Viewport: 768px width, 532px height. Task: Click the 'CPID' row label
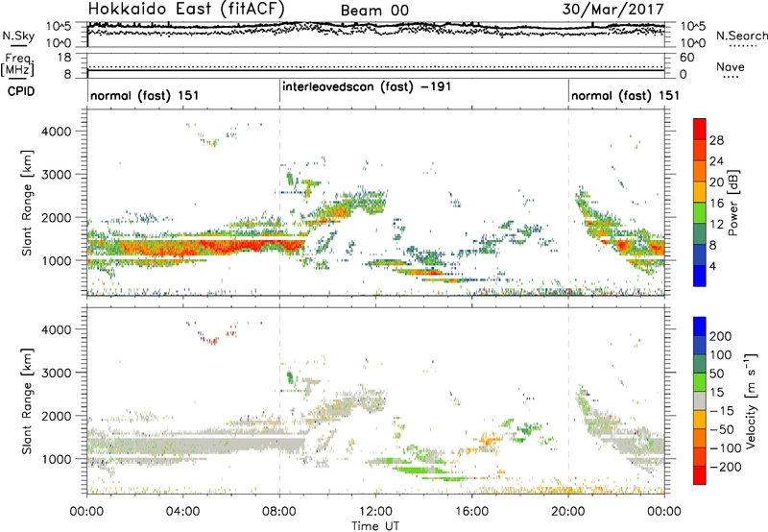[x=21, y=91]
